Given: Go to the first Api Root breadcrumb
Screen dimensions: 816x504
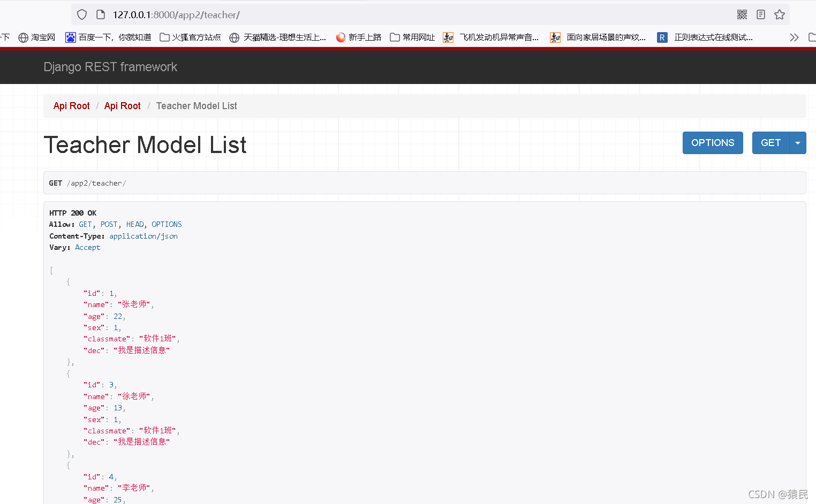Looking at the screenshot, I should [x=72, y=106].
